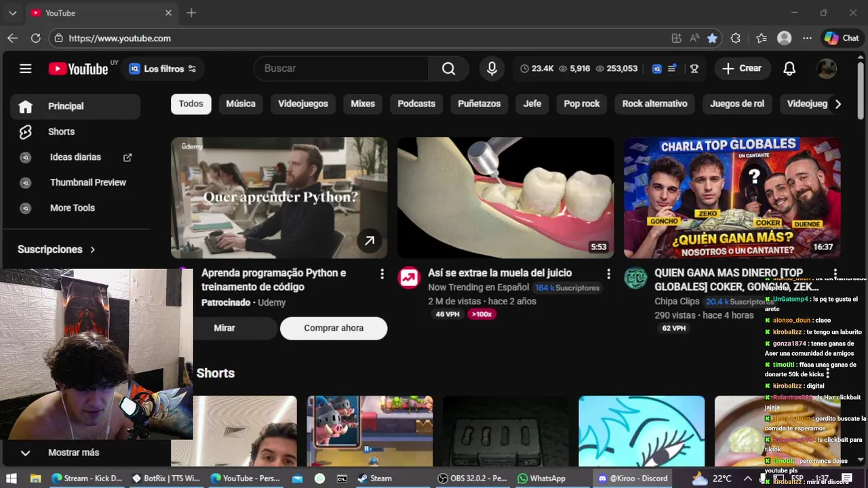Open Los filtros vidIQ dropdown

pos(163,68)
